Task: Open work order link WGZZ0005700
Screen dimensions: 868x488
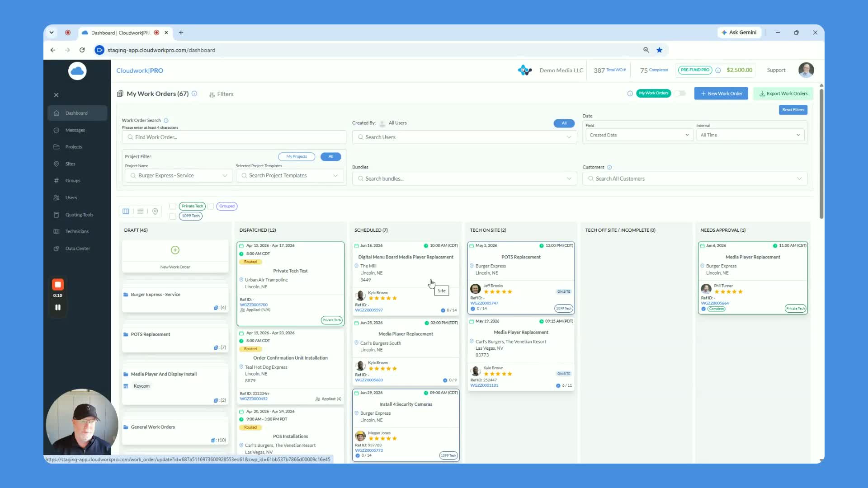Action: pyautogui.click(x=254, y=305)
